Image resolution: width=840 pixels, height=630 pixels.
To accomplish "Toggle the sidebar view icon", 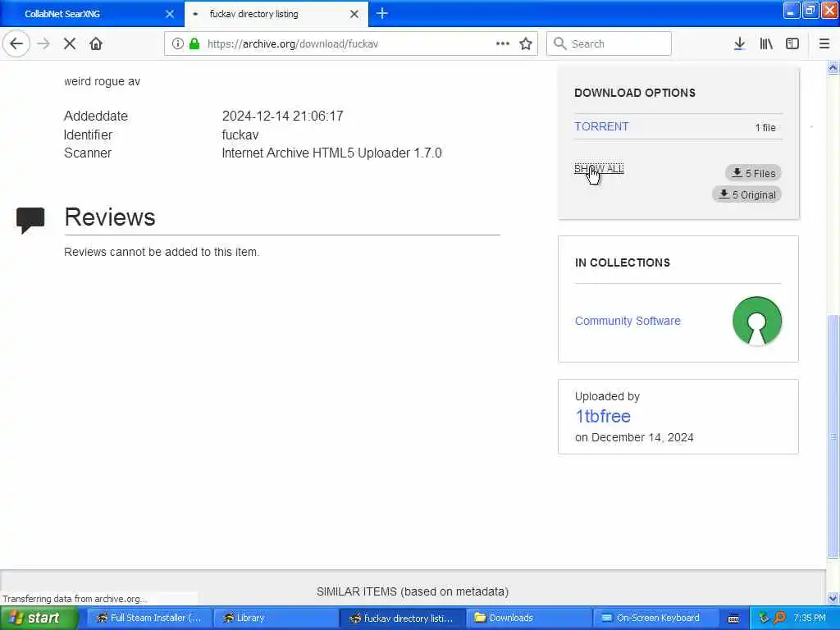I will coord(792,44).
